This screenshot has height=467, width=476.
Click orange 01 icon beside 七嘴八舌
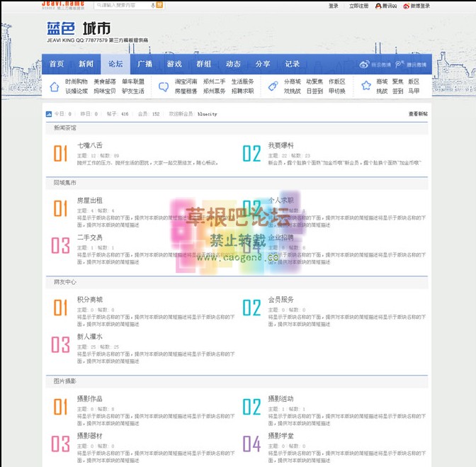60,153
